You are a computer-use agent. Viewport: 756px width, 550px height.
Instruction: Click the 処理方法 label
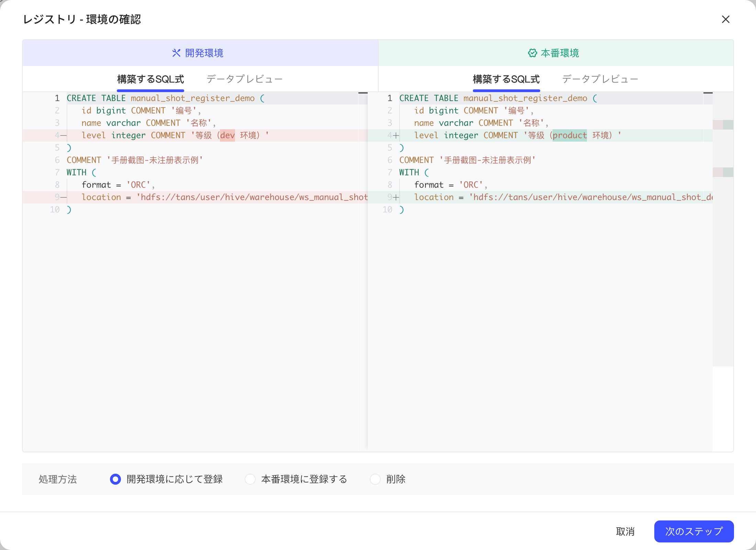[x=58, y=479]
